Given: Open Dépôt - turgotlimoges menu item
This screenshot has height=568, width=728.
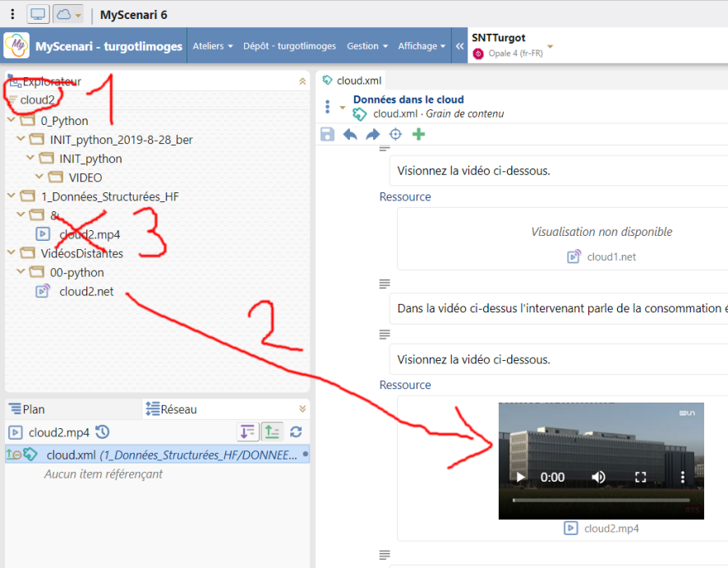Looking at the screenshot, I should [x=289, y=46].
